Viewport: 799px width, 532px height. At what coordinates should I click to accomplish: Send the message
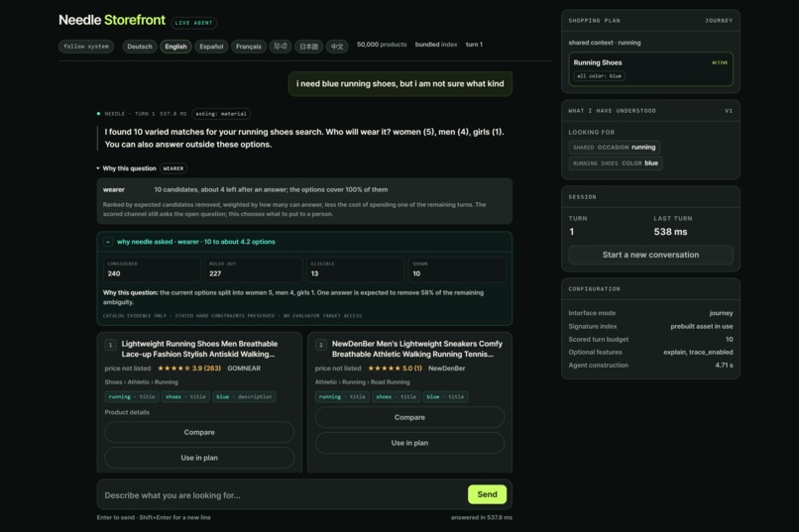pyautogui.click(x=487, y=494)
